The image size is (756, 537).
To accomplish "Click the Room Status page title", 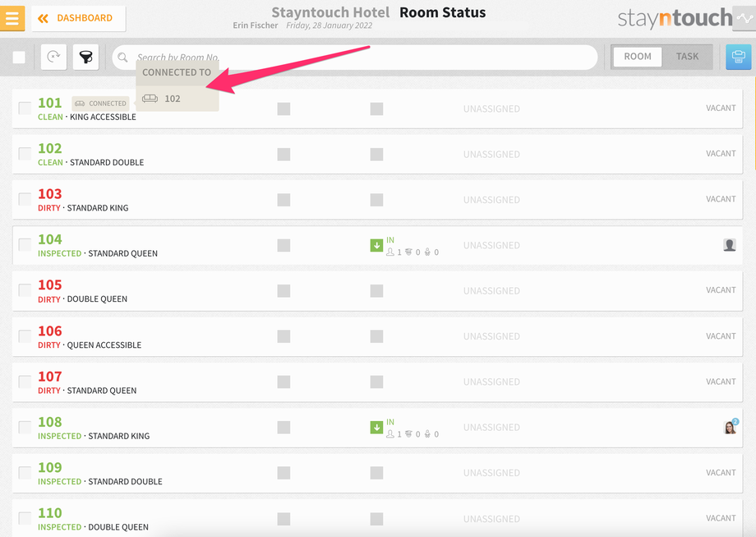I will coord(443,12).
